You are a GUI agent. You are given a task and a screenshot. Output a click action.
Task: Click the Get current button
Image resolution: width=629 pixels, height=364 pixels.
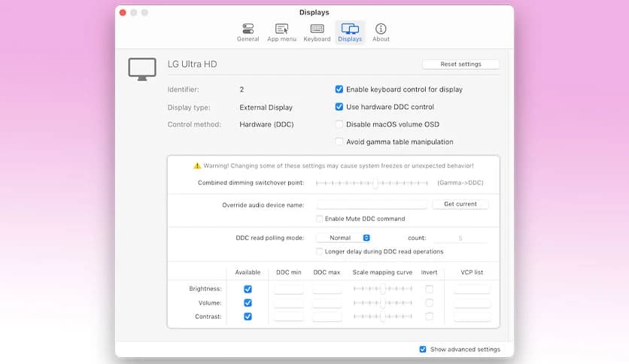click(x=460, y=205)
